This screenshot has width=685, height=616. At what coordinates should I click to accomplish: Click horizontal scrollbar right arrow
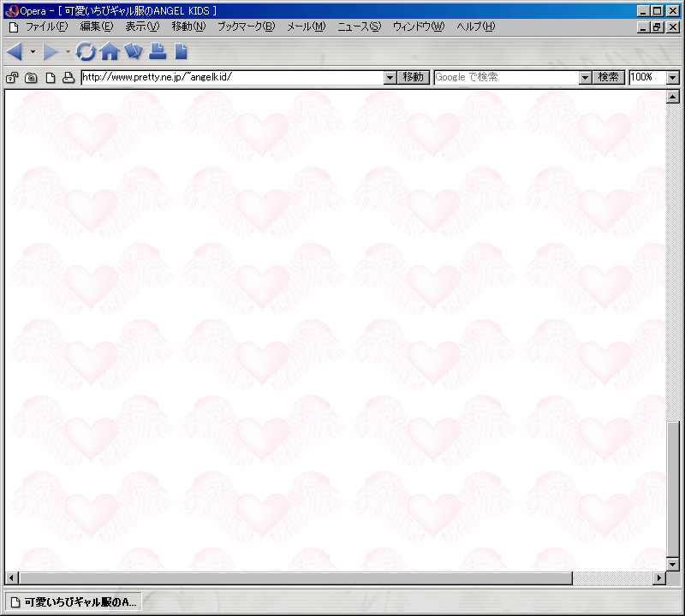coord(659,578)
